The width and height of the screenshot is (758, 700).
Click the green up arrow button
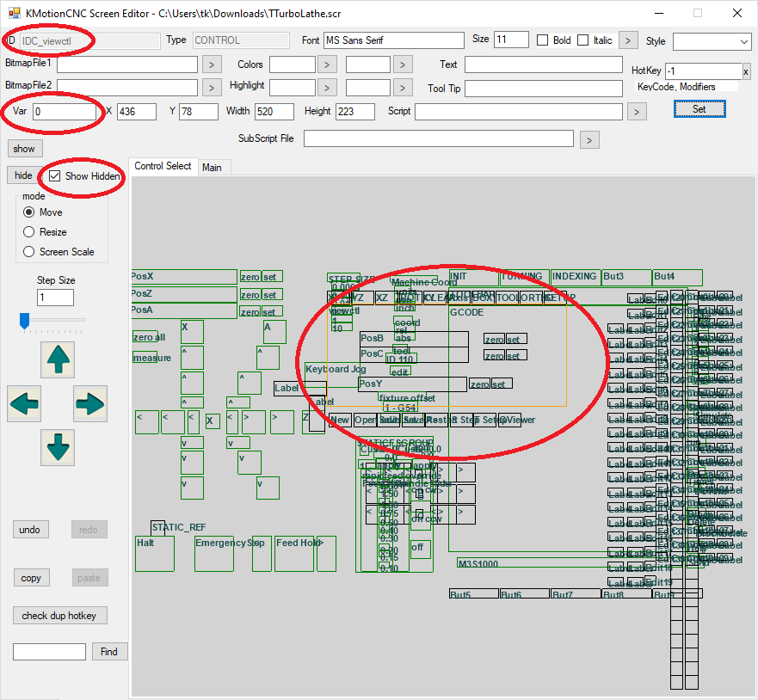pos(58,359)
